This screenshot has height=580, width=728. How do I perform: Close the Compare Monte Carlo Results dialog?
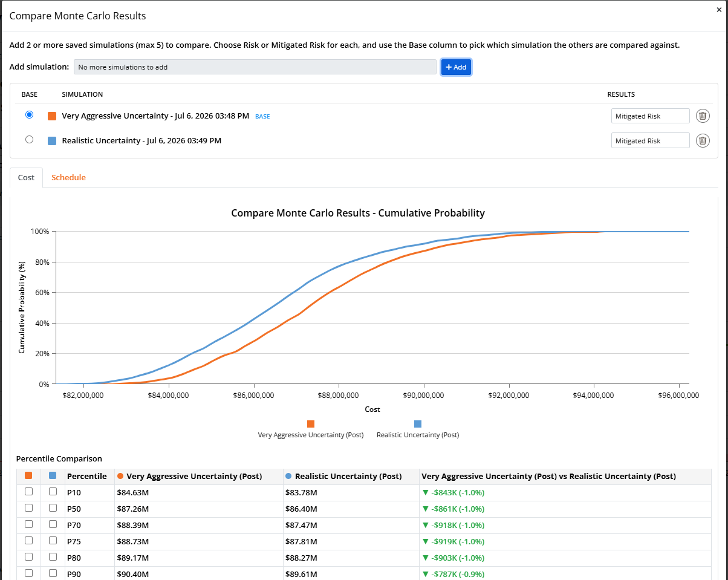point(719,10)
